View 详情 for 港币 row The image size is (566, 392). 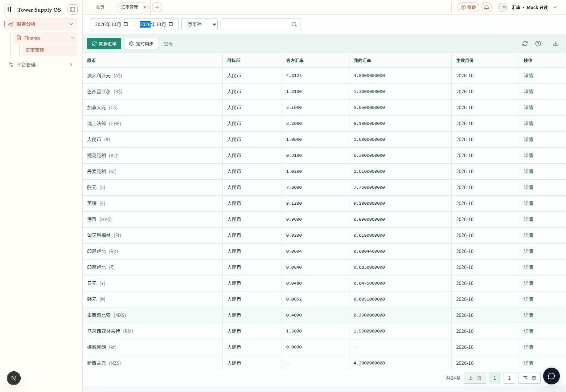528,219
